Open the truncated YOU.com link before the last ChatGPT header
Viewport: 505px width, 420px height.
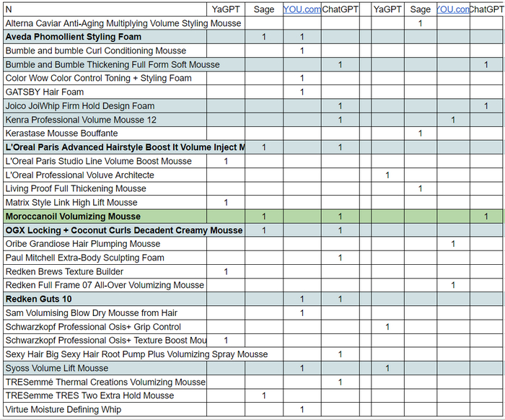point(453,9)
